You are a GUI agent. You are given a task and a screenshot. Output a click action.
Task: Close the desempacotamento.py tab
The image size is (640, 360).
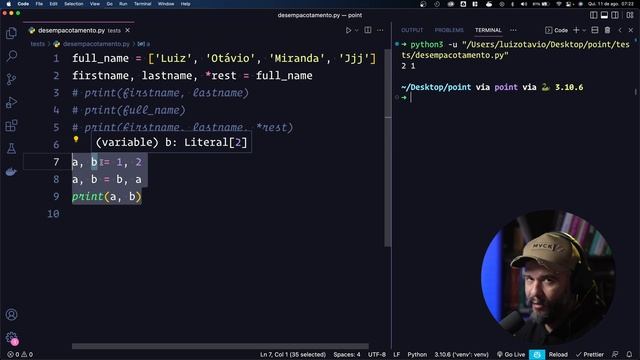pos(127,30)
